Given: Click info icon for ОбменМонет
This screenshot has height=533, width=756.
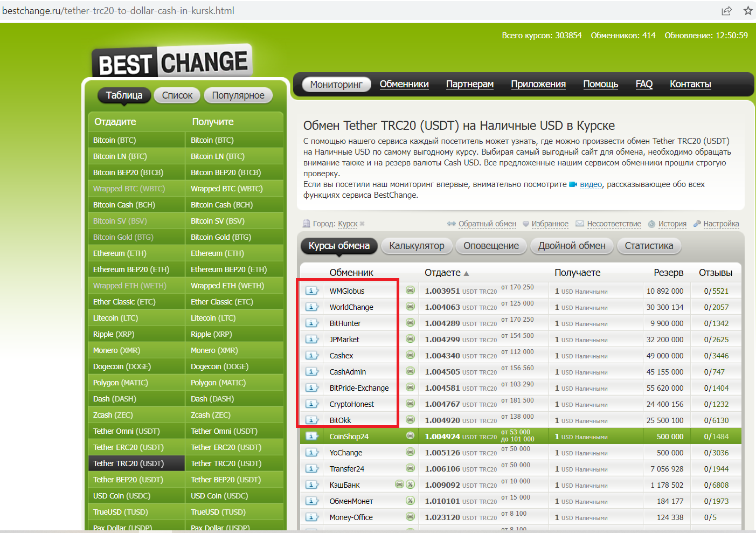Looking at the screenshot, I should click(x=312, y=501).
